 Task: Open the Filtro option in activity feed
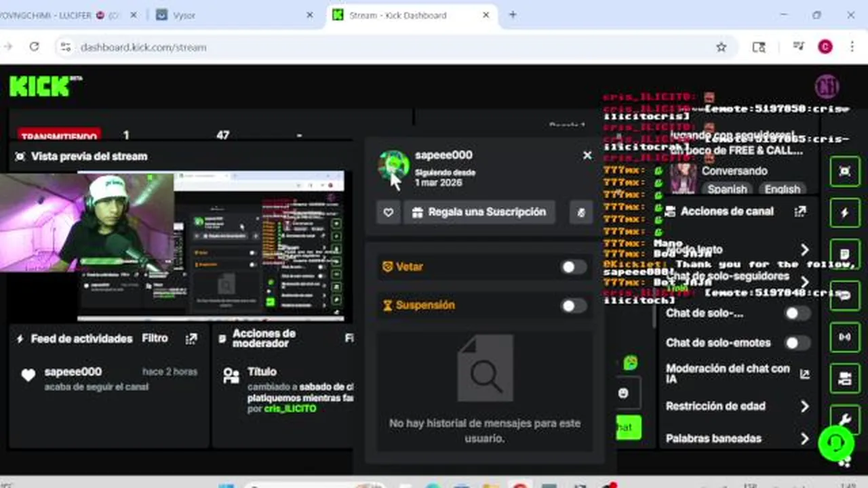[155, 338]
